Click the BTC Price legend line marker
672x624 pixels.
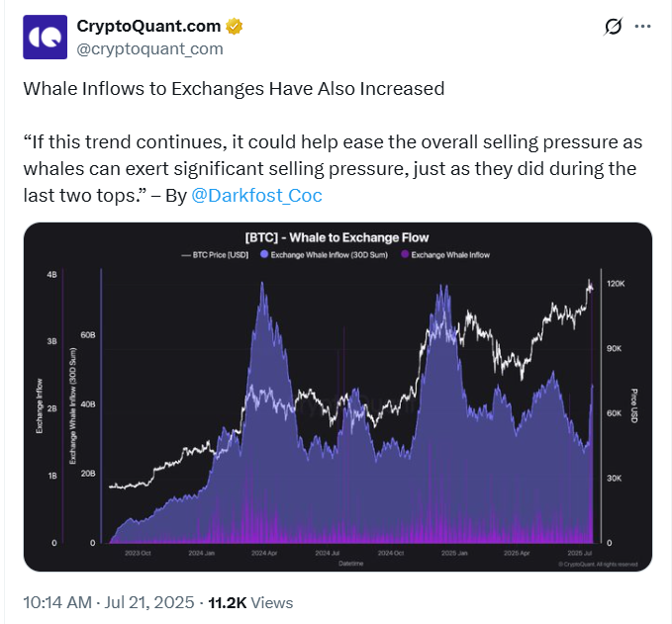pos(186,255)
